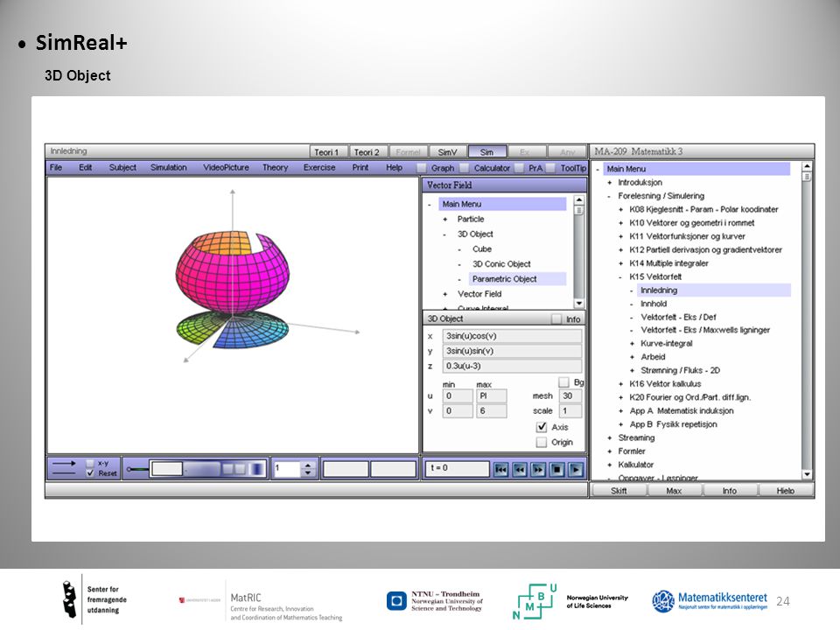Open the Simulation menu
The height and width of the screenshot is (630, 840).
(169, 168)
